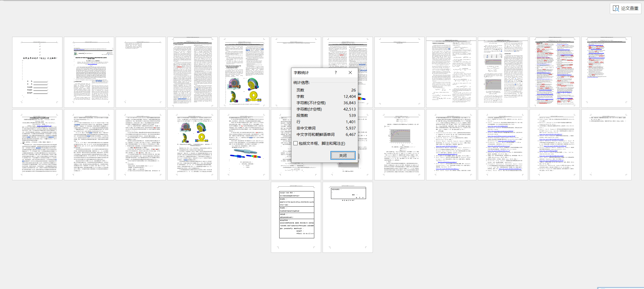
Task: Click the mostly empty page right after the English title page
Action: [x=141, y=72]
